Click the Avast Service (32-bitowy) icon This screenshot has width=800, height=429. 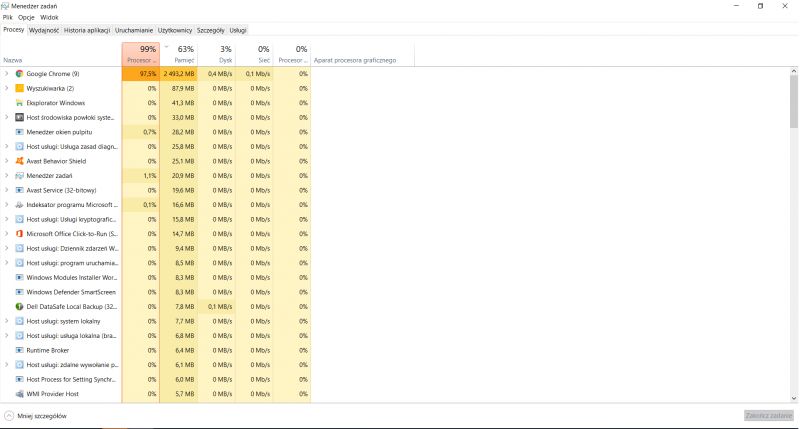coord(19,190)
